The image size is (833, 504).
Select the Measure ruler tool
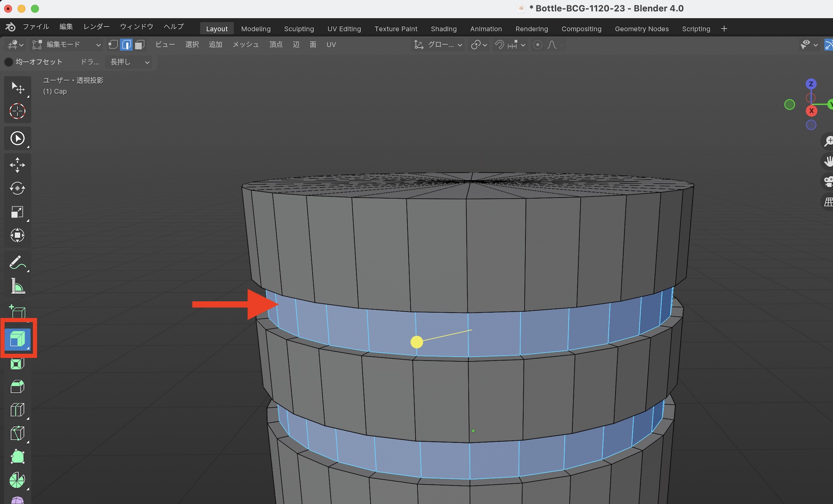(17, 286)
